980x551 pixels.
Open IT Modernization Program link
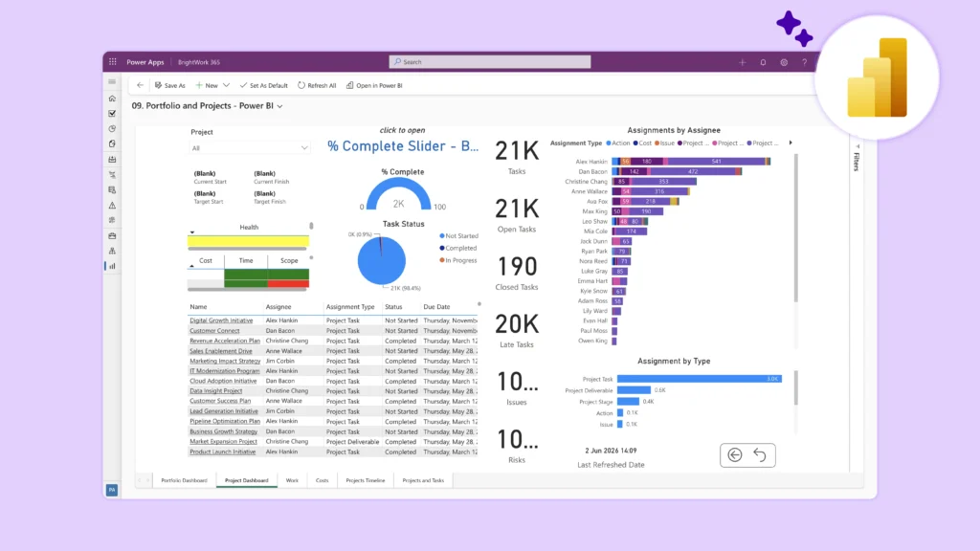224,371
